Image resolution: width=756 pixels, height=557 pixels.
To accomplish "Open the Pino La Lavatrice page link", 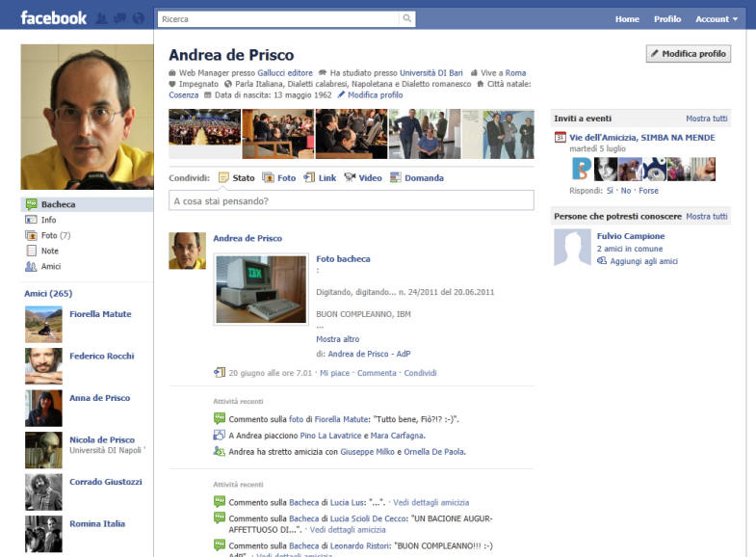I will (330, 436).
